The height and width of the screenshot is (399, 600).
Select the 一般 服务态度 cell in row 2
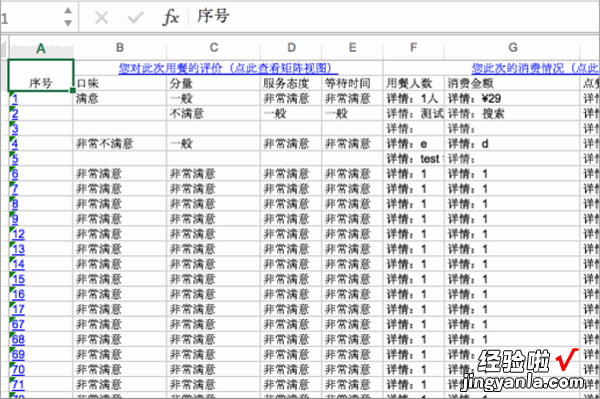tap(291, 114)
